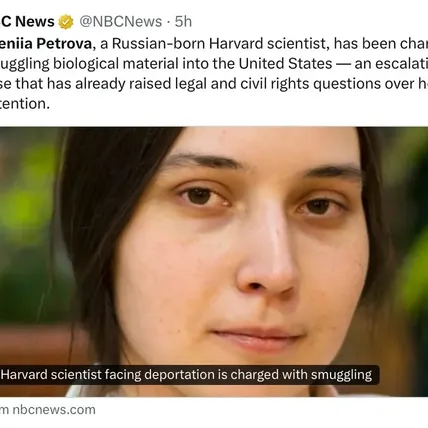Open the @NBCNews handle profile
This screenshot has height=428, width=428.
[x=121, y=22]
